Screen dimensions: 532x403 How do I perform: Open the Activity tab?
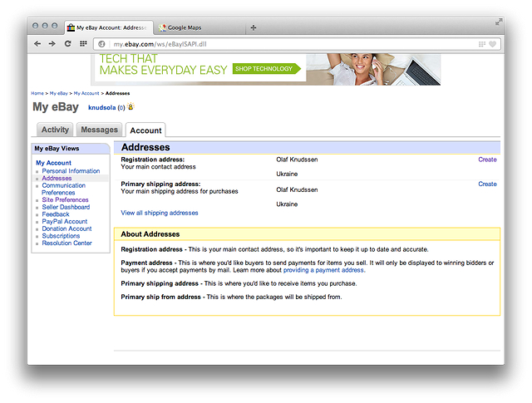(55, 130)
